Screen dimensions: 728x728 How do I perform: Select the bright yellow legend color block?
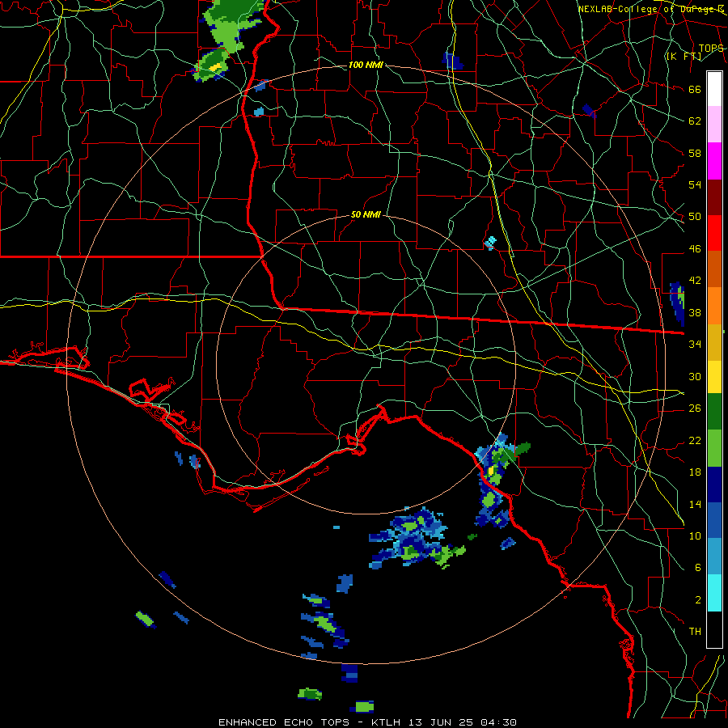coord(714,377)
